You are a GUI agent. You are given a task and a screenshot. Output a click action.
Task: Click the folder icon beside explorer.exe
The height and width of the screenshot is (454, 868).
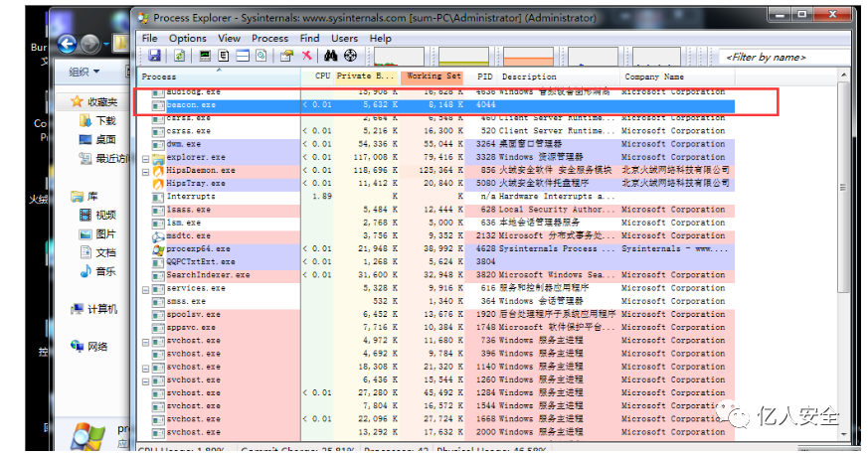click(x=158, y=158)
